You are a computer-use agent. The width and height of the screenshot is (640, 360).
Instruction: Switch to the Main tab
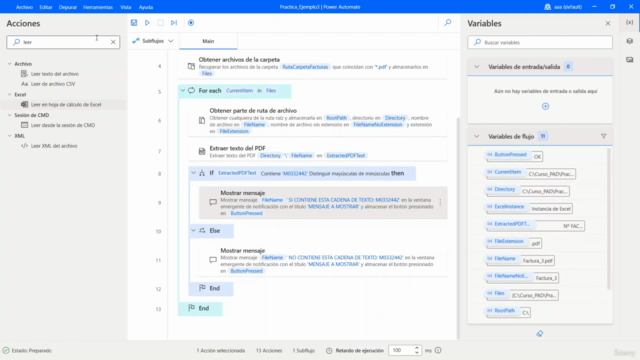pos(208,41)
